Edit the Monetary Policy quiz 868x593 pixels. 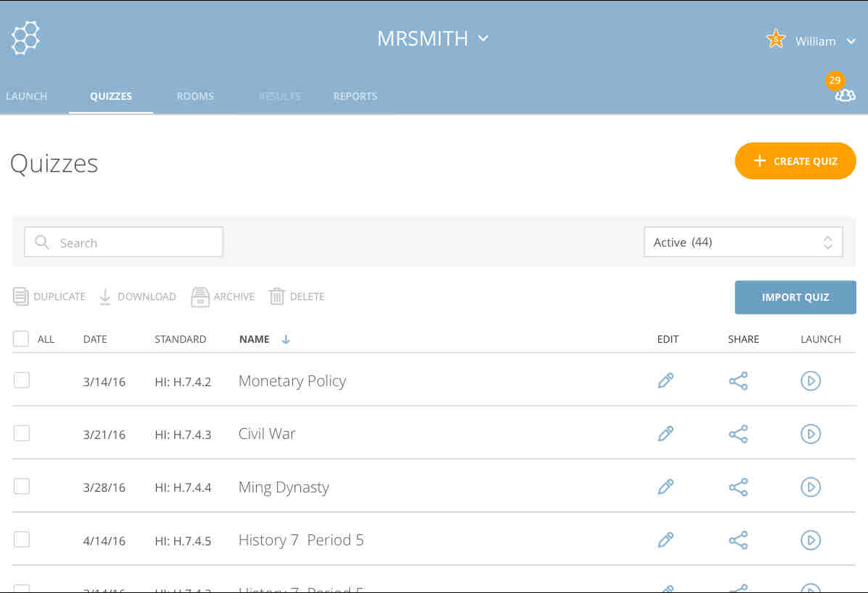[665, 380]
